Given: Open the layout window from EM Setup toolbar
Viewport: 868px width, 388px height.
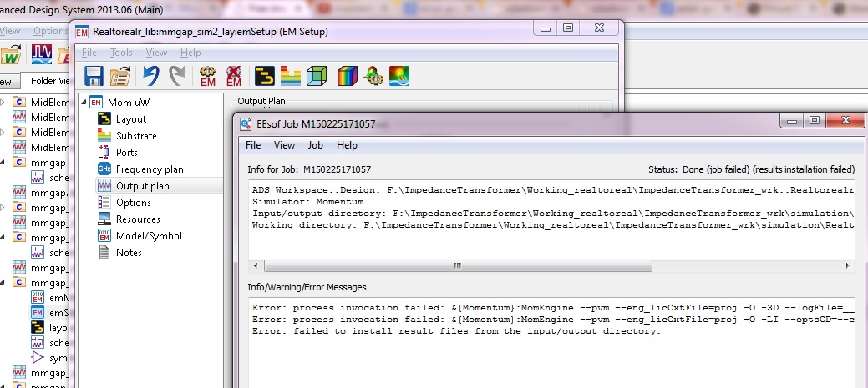Looking at the screenshot, I should [265, 76].
